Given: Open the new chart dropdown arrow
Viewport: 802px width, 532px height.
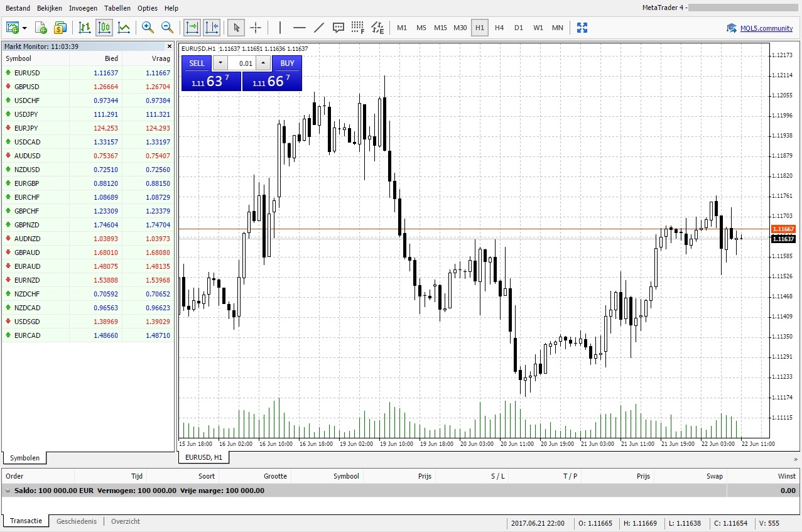Looking at the screenshot, I should pos(25,28).
